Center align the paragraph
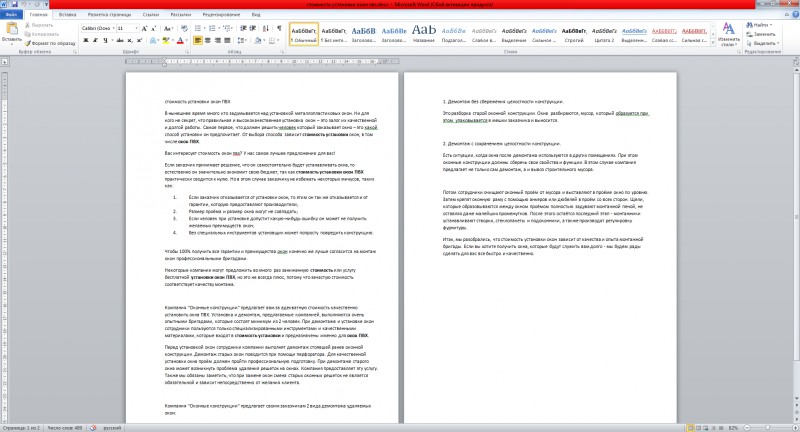This screenshot has width=800, height=432. pyautogui.click(x=208, y=40)
